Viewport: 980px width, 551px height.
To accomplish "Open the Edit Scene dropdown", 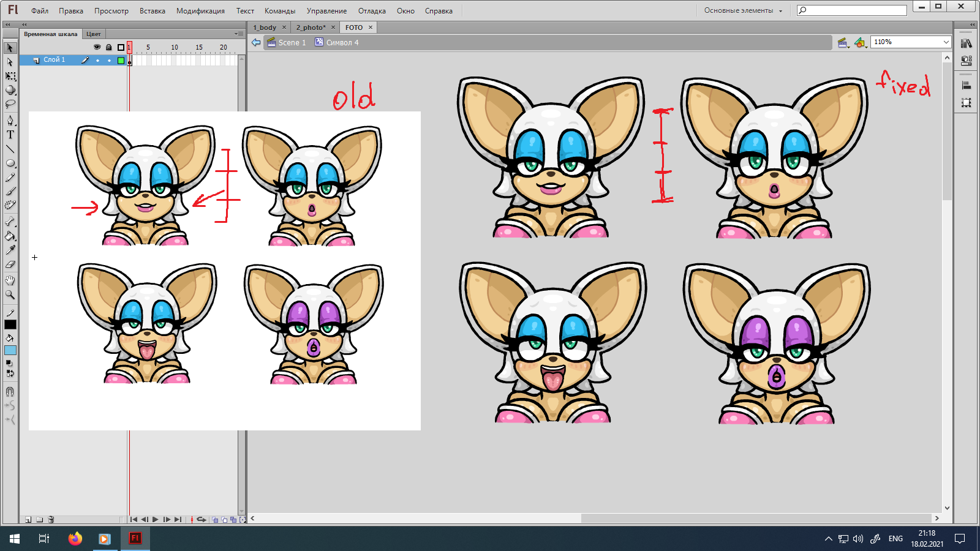I will [x=843, y=42].
